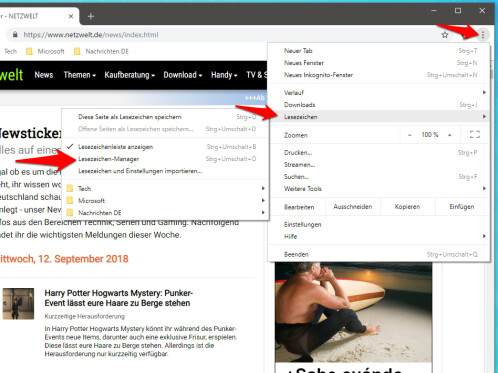Choose Drucken... in the menu
This screenshot has width=498, height=373.
[x=379, y=153]
